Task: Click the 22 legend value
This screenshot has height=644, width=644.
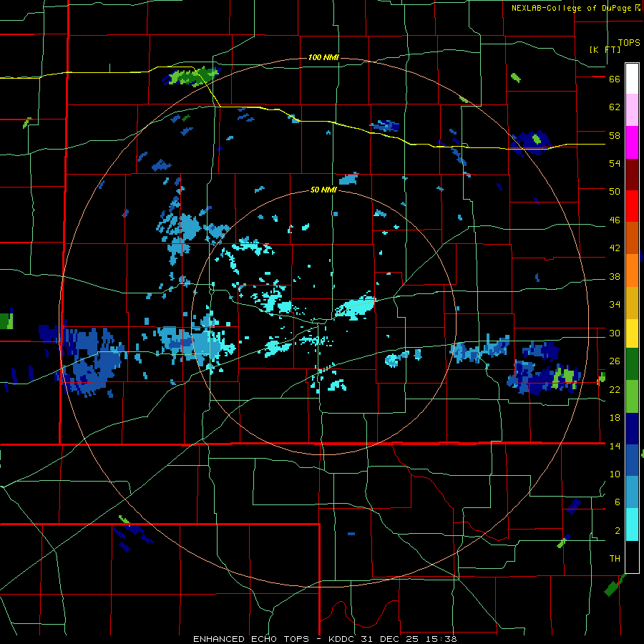Action: pos(615,389)
